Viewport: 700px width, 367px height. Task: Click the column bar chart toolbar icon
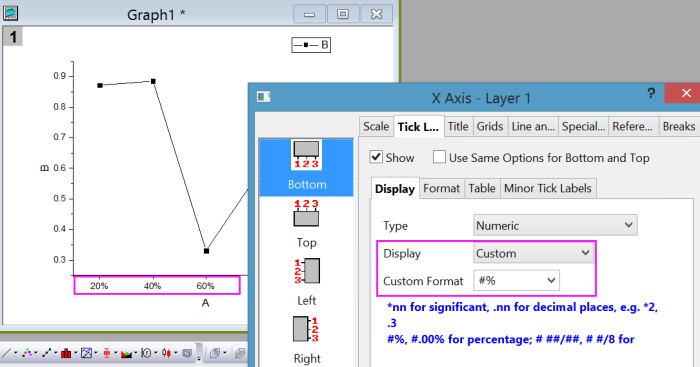[x=66, y=353]
